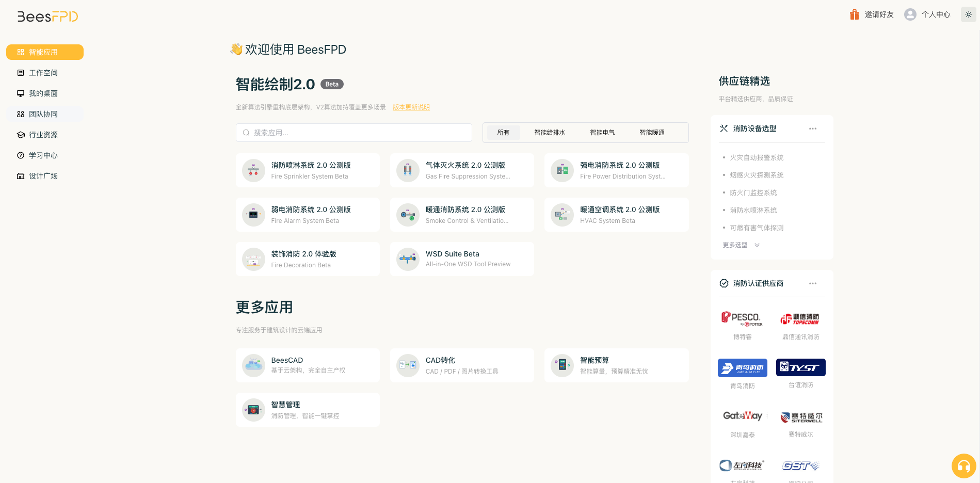The image size is (980, 483).
Task: Start WSD Suite Beta from its icon
Action: point(408,259)
